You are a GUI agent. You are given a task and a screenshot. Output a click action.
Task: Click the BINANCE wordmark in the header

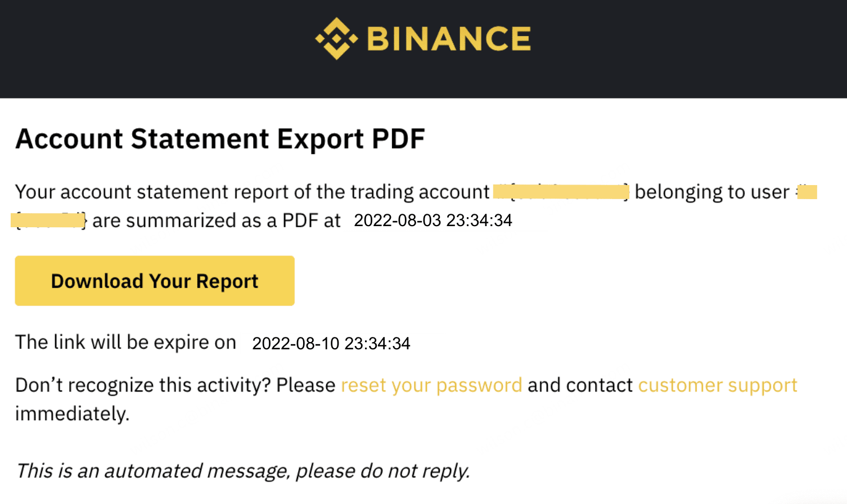449,39
